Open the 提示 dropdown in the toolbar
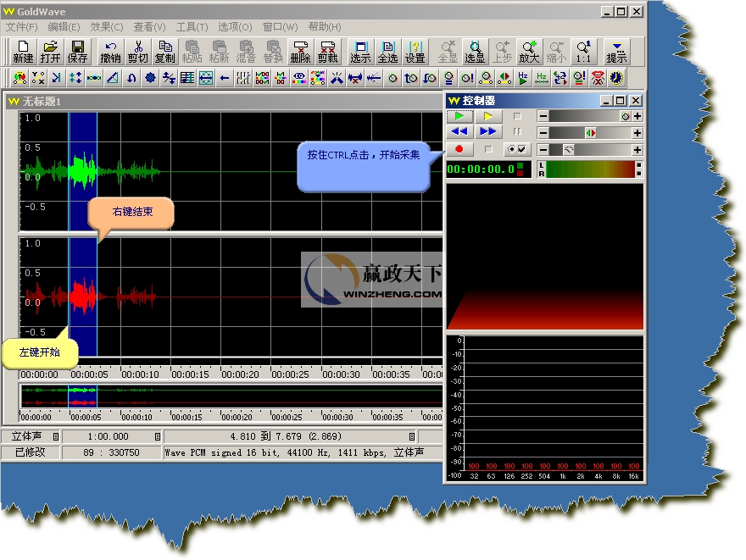Viewport: 746px width, 560px height. [616, 52]
